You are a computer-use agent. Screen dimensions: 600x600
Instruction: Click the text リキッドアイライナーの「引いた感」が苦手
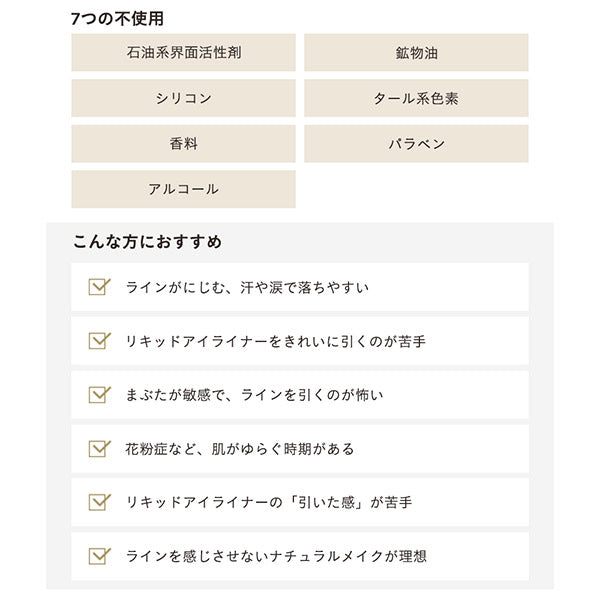click(x=269, y=503)
